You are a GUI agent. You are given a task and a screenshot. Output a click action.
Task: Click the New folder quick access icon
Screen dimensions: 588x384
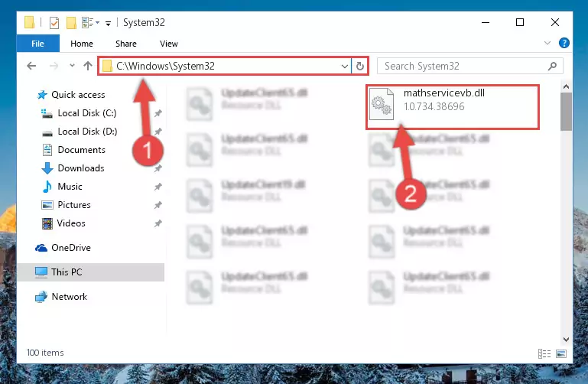(x=71, y=23)
